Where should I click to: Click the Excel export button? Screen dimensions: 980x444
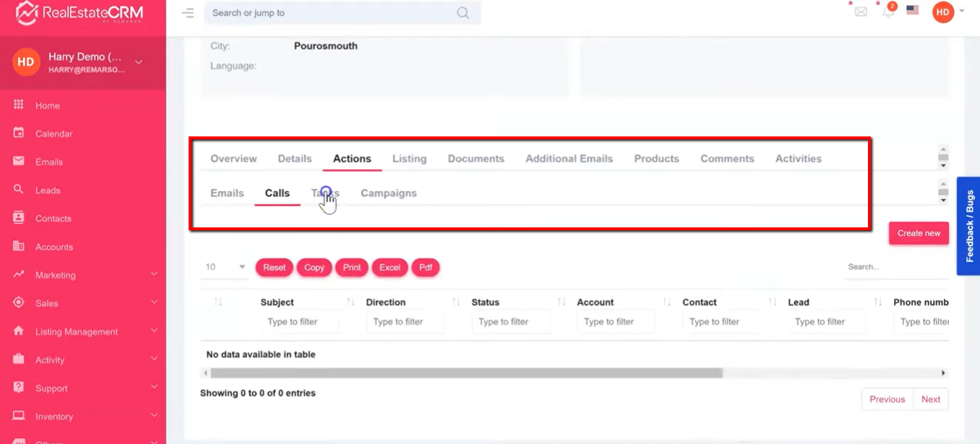click(390, 267)
